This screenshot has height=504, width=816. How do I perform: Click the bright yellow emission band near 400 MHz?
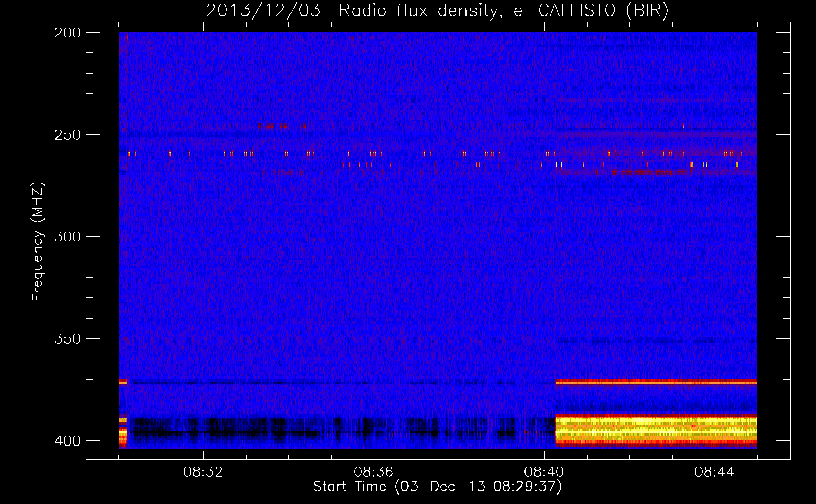656,430
